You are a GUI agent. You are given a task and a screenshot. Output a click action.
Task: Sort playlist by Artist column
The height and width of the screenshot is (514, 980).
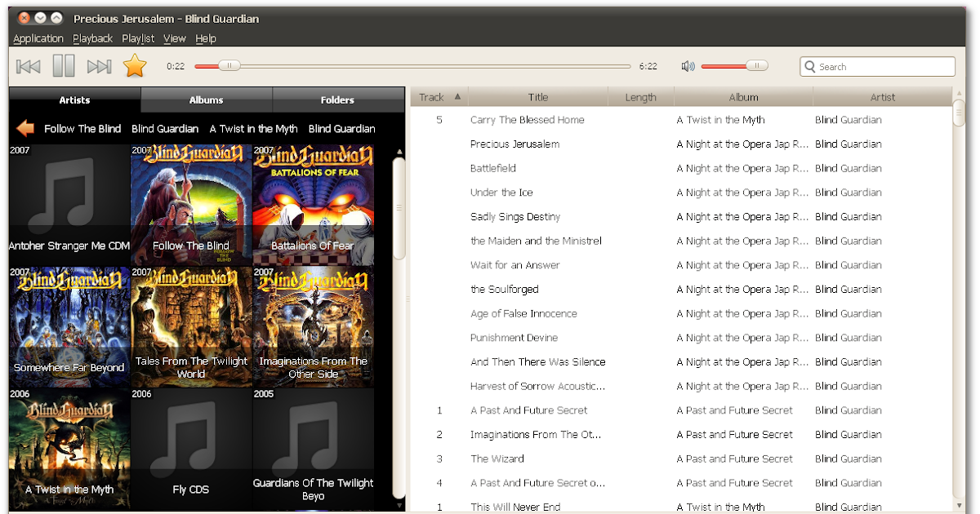(x=883, y=97)
